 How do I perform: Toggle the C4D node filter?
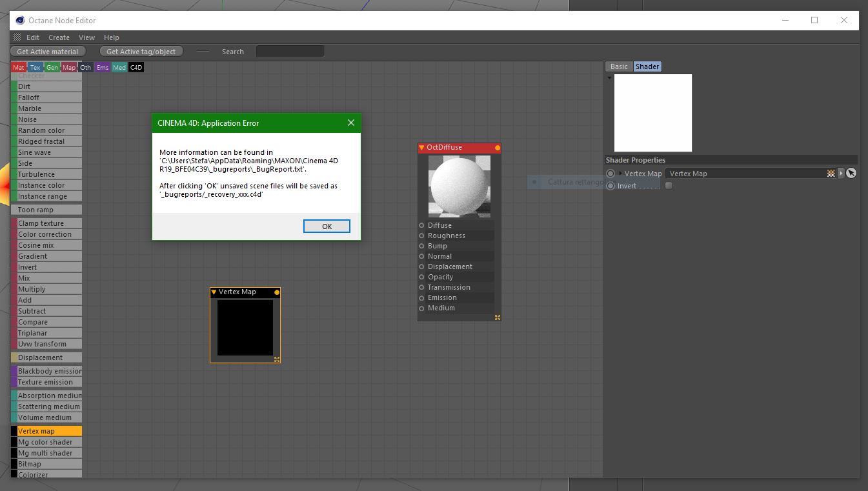136,67
